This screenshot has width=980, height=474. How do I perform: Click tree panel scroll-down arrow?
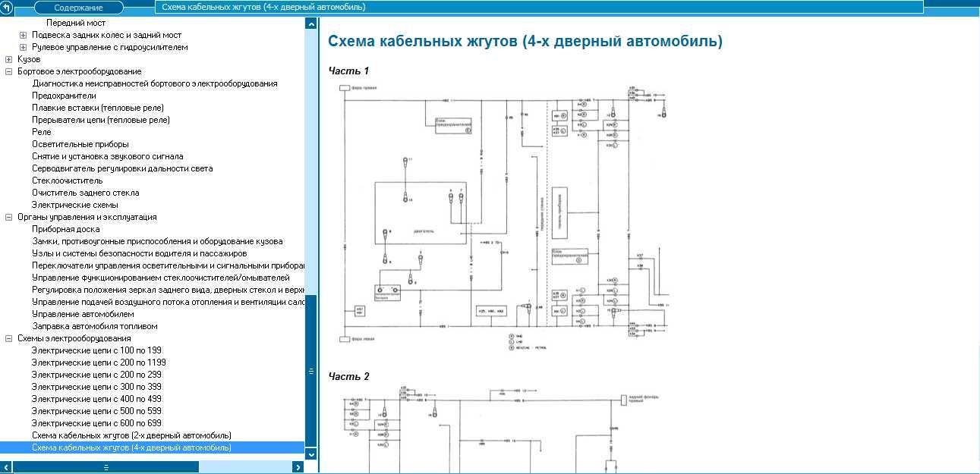(x=310, y=454)
